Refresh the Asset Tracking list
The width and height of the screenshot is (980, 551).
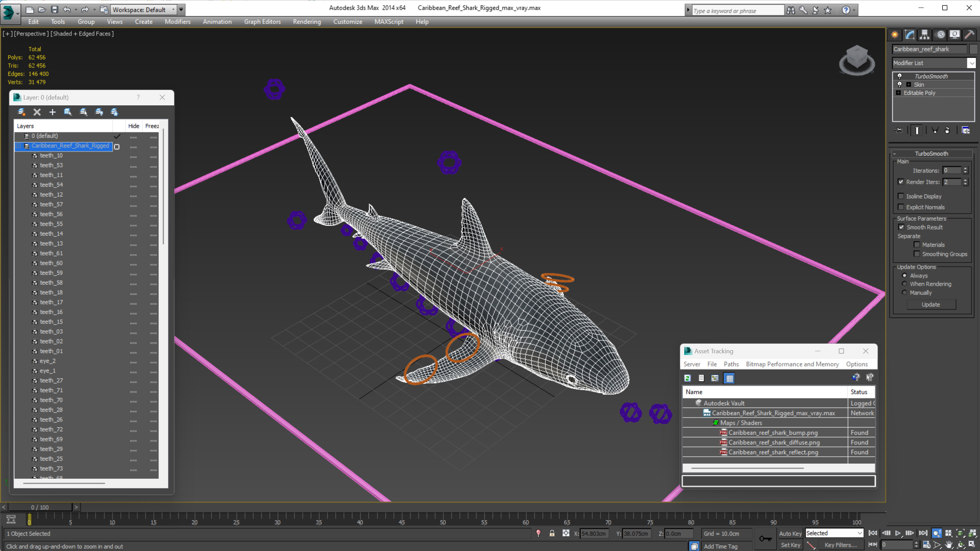tap(687, 378)
